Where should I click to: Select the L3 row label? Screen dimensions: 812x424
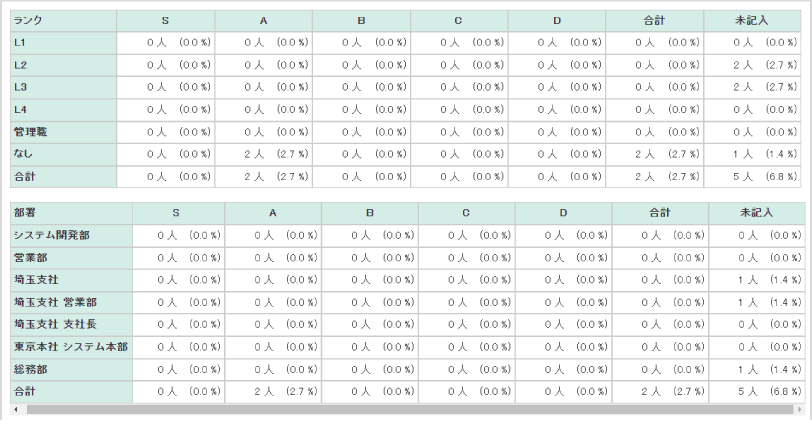[x=64, y=87]
